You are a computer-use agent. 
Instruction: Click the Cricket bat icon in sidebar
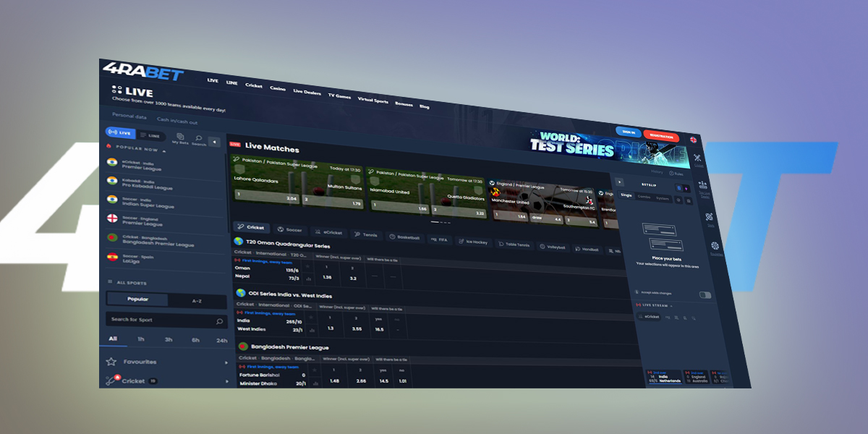point(111,380)
